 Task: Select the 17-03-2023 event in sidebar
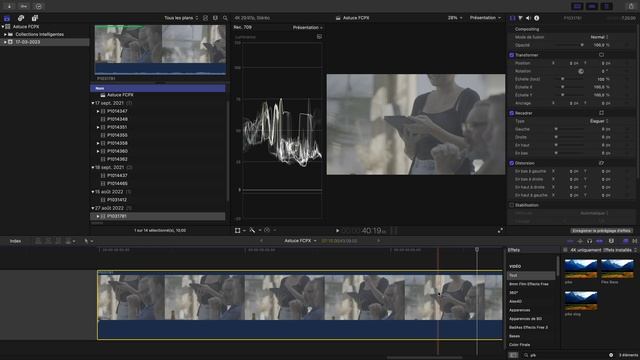point(44,42)
